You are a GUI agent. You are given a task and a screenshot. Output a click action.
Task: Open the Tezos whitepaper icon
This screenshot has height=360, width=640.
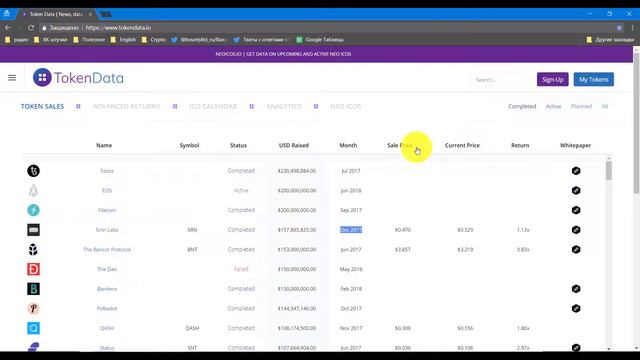coord(576,171)
